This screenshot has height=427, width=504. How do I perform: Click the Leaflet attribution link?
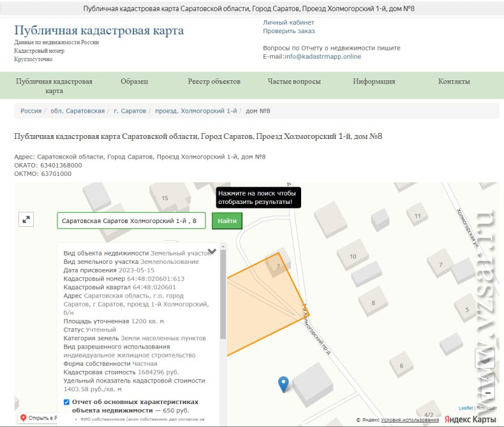(465, 408)
